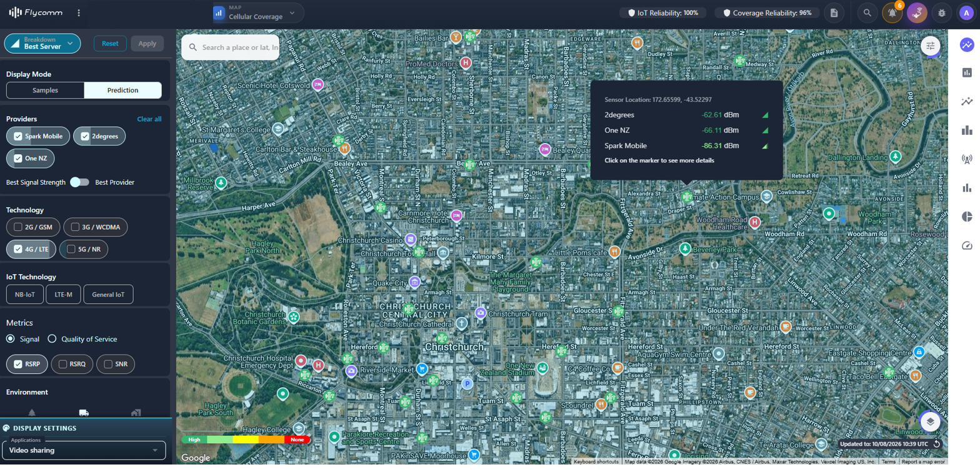This screenshot has width=980, height=472.
Task: Open the sparkle line chart sidebar icon
Action: pyautogui.click(x=967, y=102)
